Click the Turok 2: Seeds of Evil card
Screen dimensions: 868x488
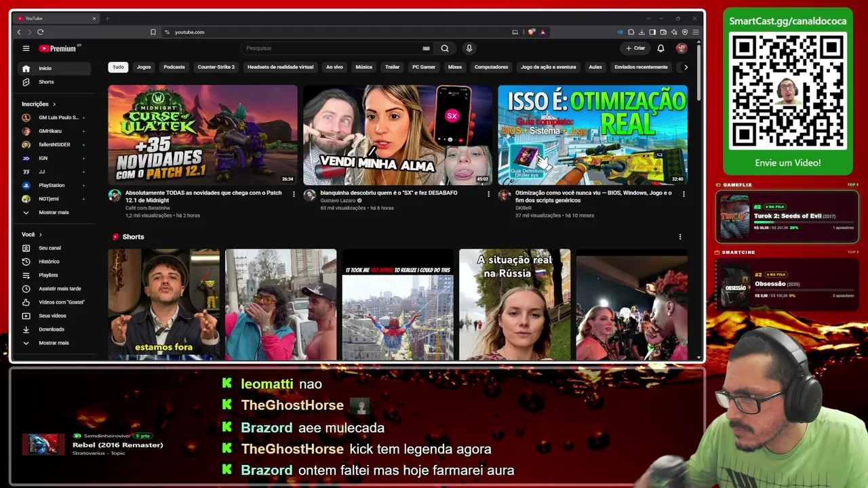pyautogui.click(x=787, y=217)
